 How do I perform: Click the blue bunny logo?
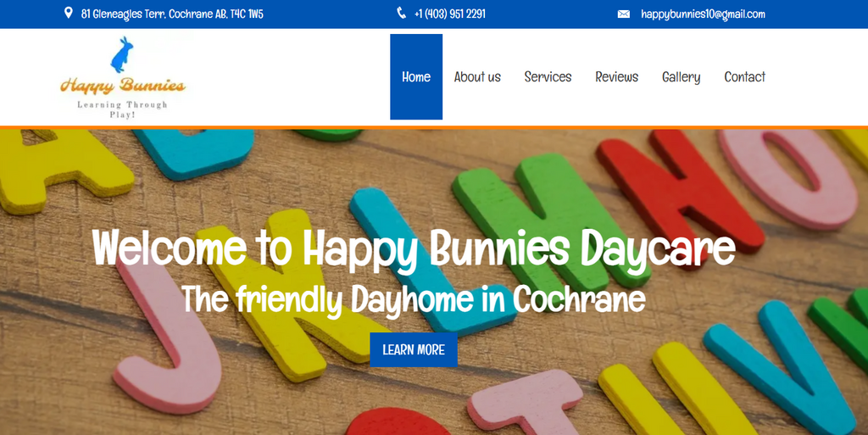click(x=123, y=55)
